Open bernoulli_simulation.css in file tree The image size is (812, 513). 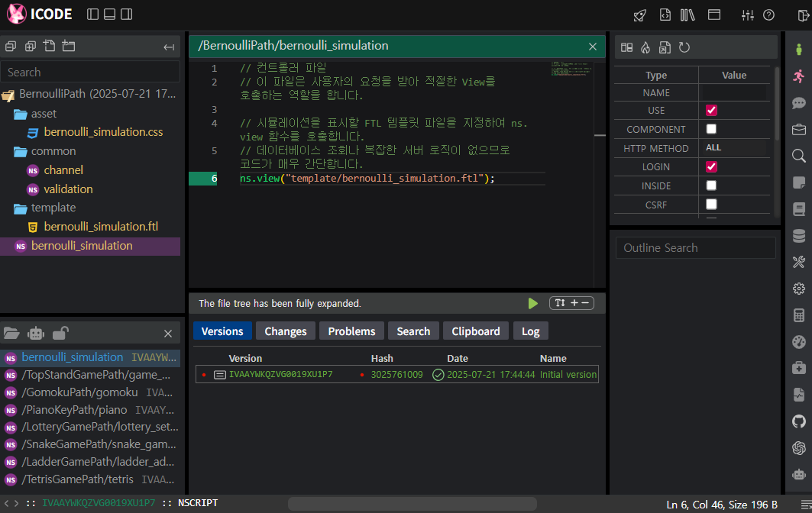[x=103, y=132]
